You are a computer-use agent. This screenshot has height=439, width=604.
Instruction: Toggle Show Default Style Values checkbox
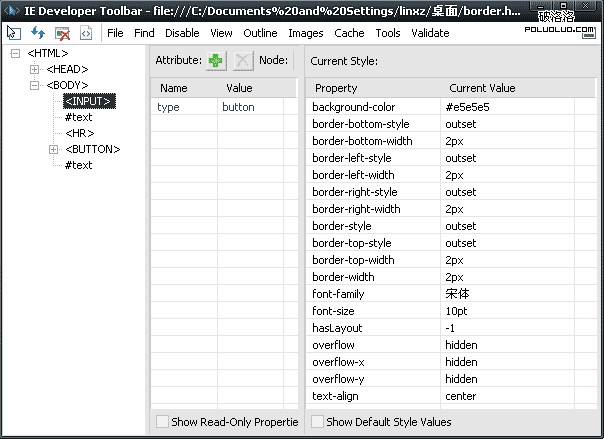[317, 423]
